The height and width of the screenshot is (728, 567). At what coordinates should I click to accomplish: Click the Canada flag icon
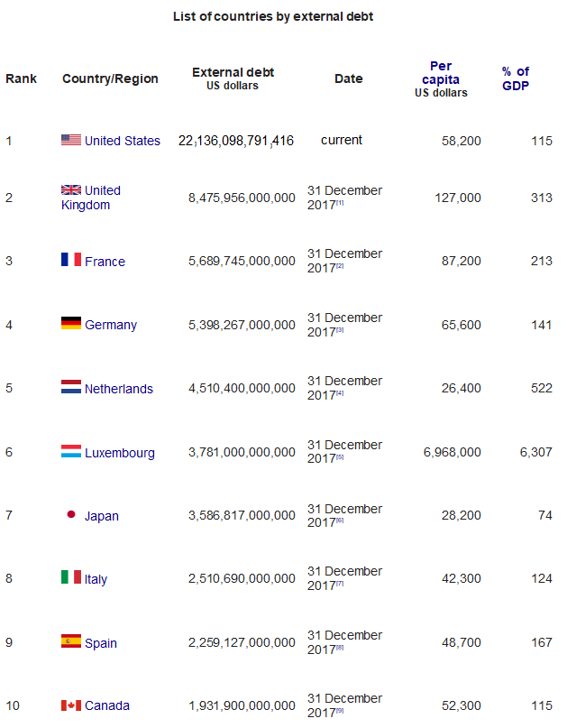pyautogui.click(x=71, y=705)
